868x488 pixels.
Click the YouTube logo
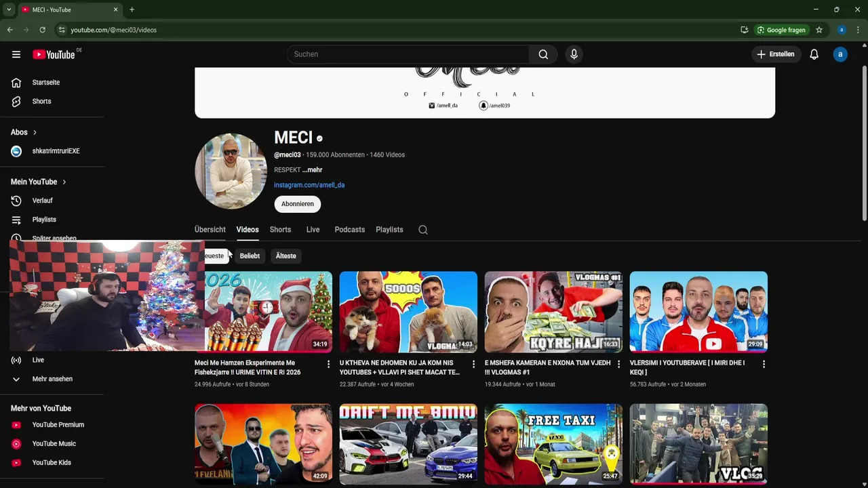(x=54, y=54)
